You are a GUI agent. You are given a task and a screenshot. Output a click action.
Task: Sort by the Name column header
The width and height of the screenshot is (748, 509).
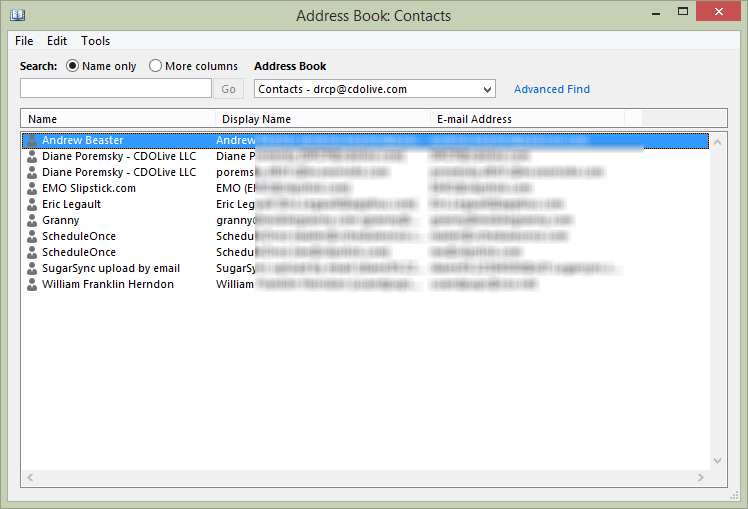coord(118,119)
